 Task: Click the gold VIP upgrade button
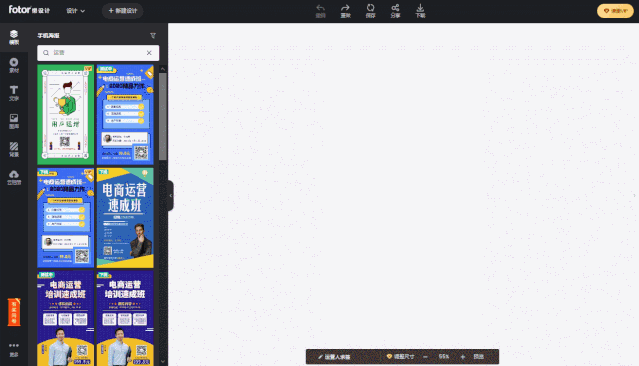615,11
